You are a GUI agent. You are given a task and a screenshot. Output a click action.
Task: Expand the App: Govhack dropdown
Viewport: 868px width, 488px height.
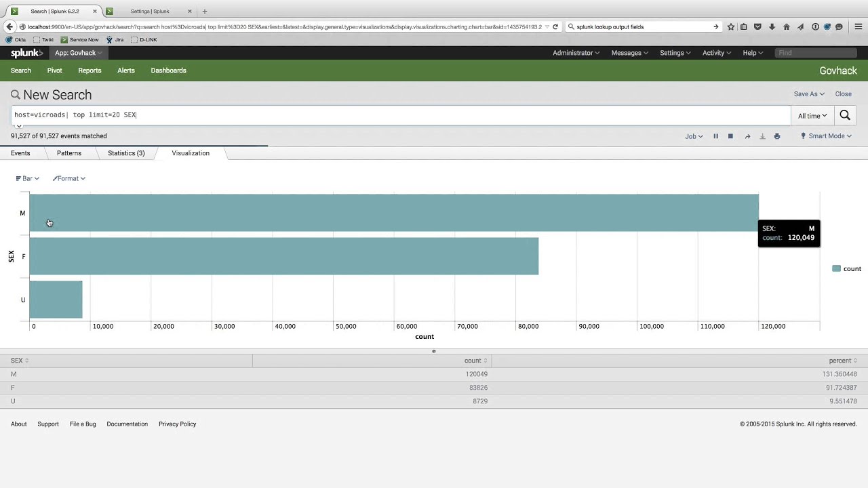[x=78, y=53]
